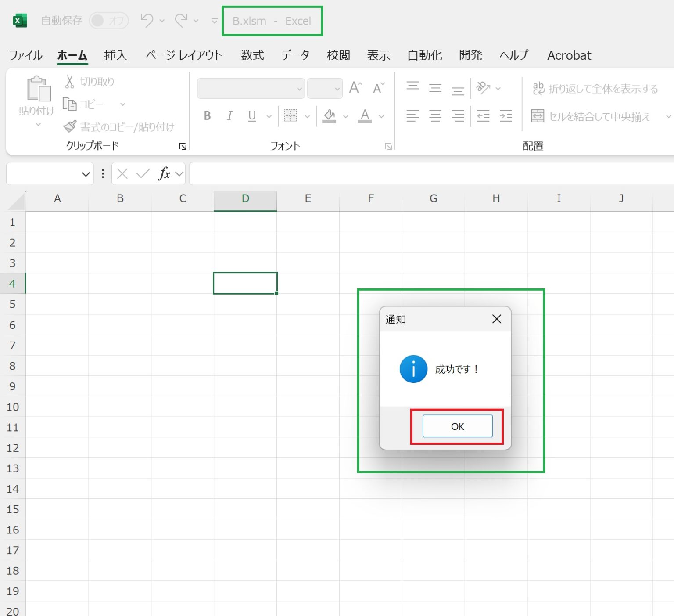Expand the font color dropdown arrow
The height and width of the screenshot is (616, 674).
(380, 116)
